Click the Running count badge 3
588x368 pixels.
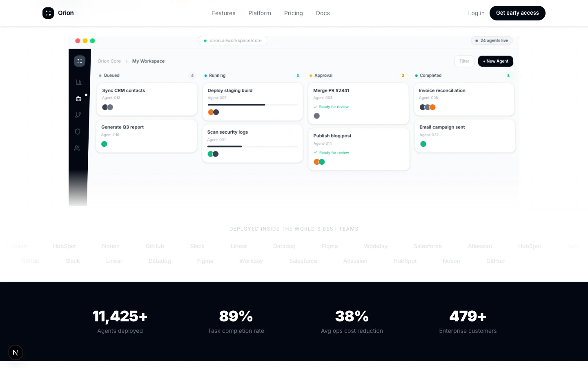(298, 76)
